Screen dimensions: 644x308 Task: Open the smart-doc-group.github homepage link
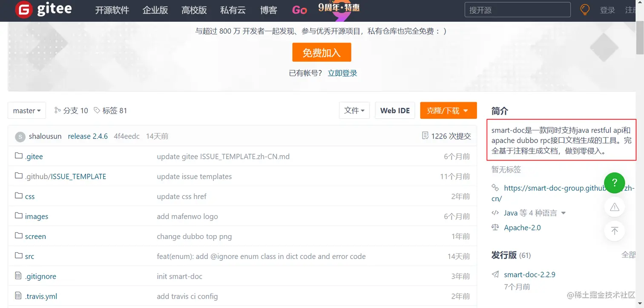pos(563,193)
